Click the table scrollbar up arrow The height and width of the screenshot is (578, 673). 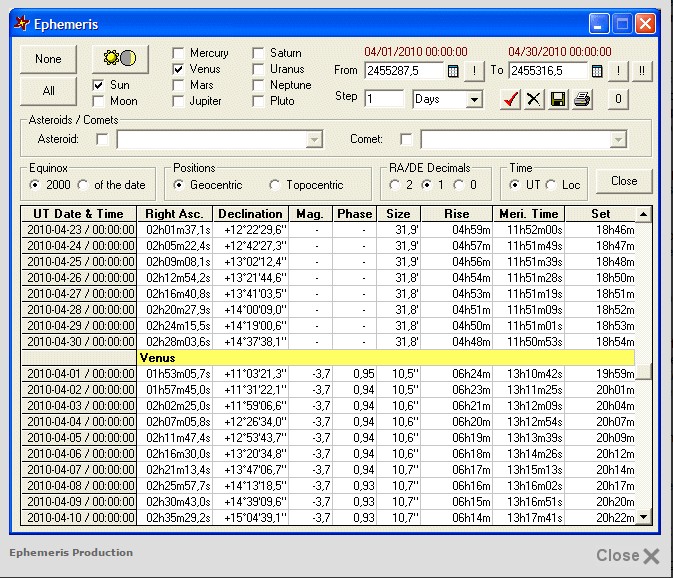pyautogui.click(x=643, y=214)
